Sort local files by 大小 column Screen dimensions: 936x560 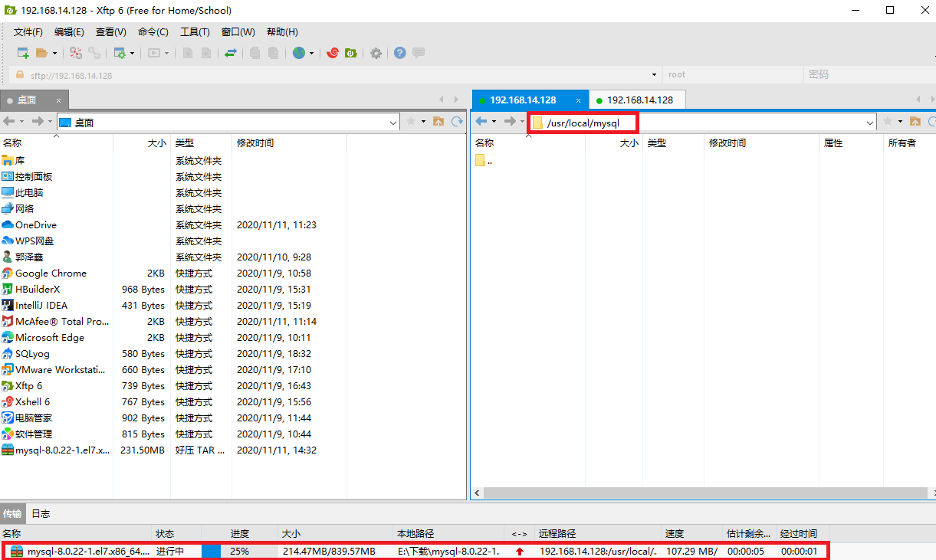click(x=142, y=142)
